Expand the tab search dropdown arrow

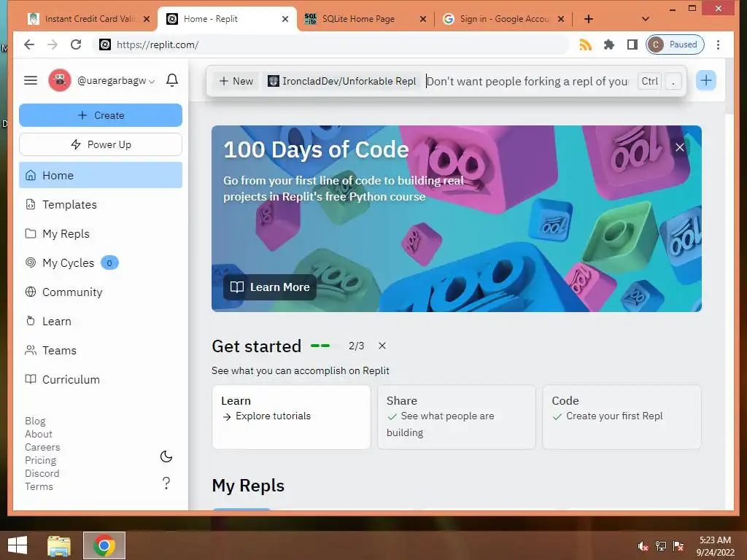click(646, 19)
